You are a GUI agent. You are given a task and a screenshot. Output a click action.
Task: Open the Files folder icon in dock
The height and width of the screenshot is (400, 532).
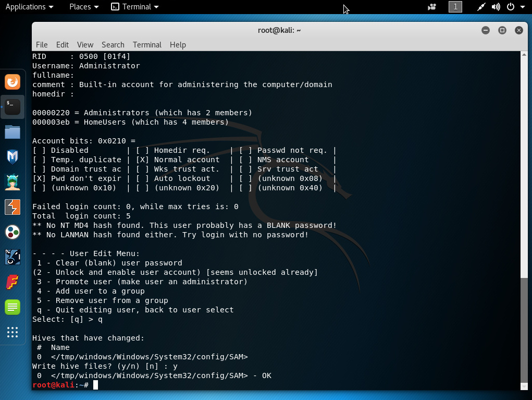(x=13, y=132)
